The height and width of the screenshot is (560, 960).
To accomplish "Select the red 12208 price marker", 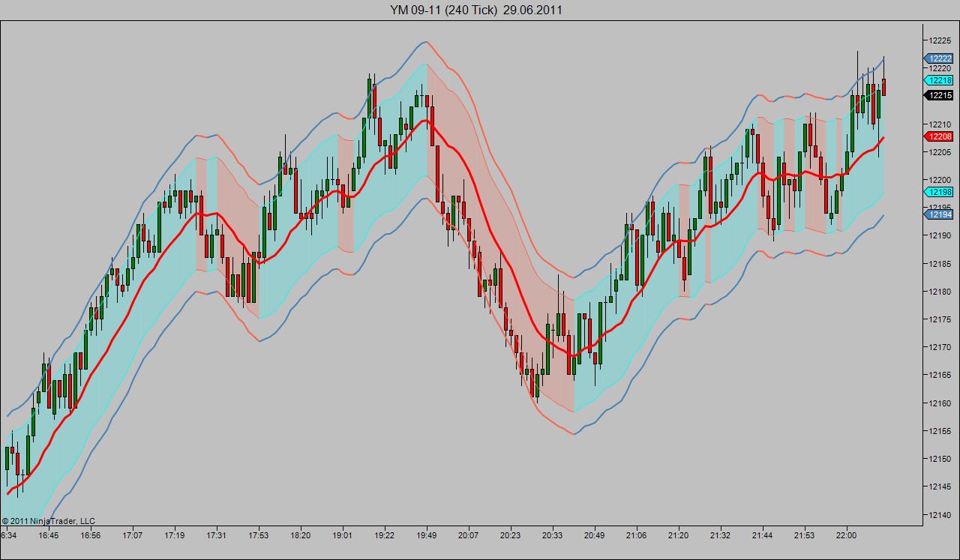I will tap(939, 136).
